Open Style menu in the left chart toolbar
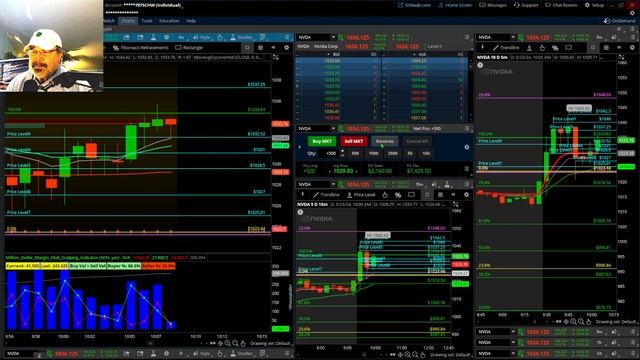Screen dimensions: 640x360 pyautogui.click(x=201, y=37)
